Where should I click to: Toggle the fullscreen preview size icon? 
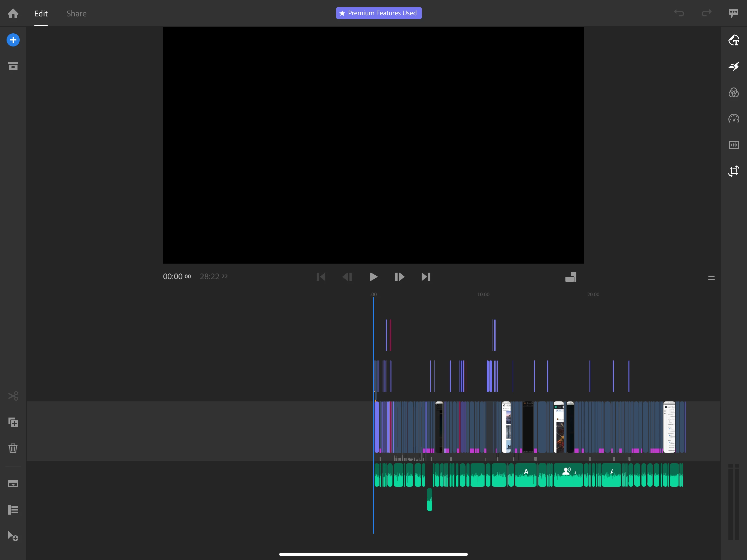[x=571, y=277]
